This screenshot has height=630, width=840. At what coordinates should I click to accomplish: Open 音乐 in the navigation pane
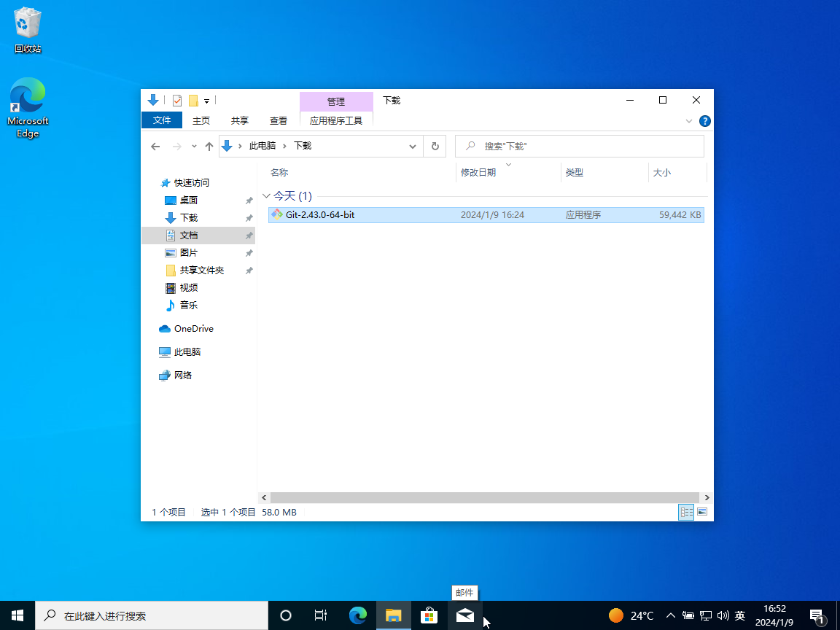pyautogui.click(x=189, y=305)
